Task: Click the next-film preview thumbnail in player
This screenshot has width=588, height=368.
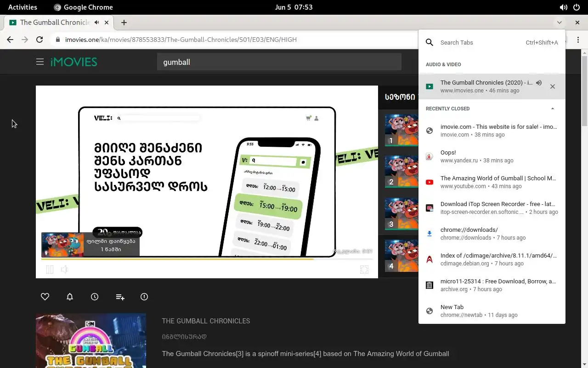Action: [63, 245]
